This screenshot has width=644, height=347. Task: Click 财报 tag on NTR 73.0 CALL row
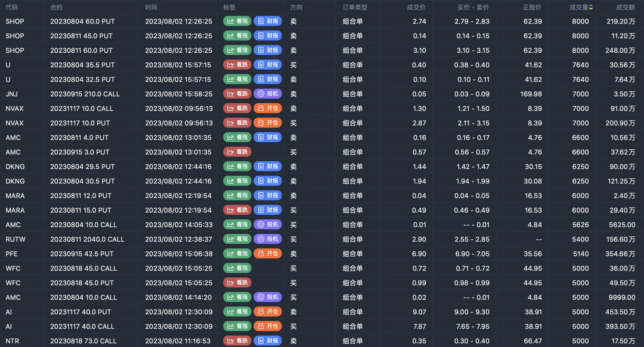click(268, 341)
